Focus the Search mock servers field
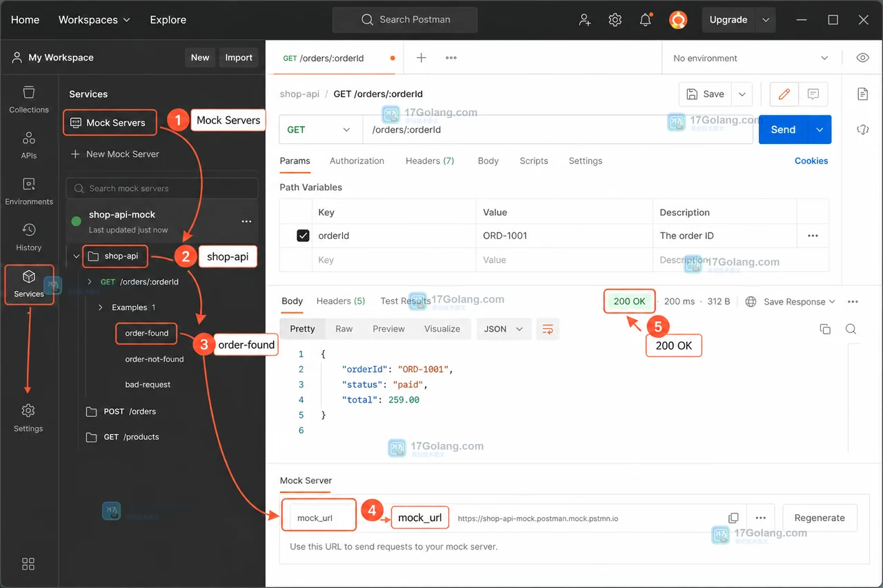Viewport: 883px width, 588px height. (x=162, y=188)
